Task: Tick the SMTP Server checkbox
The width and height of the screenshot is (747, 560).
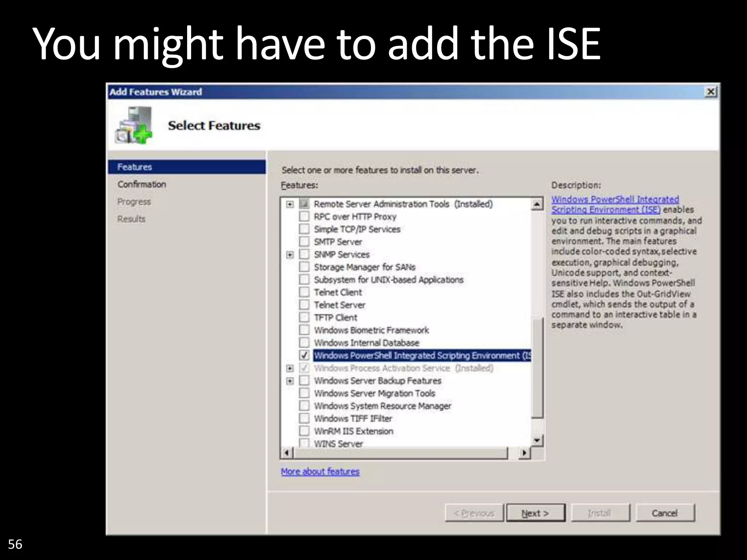Action: [x=304, y=242]
